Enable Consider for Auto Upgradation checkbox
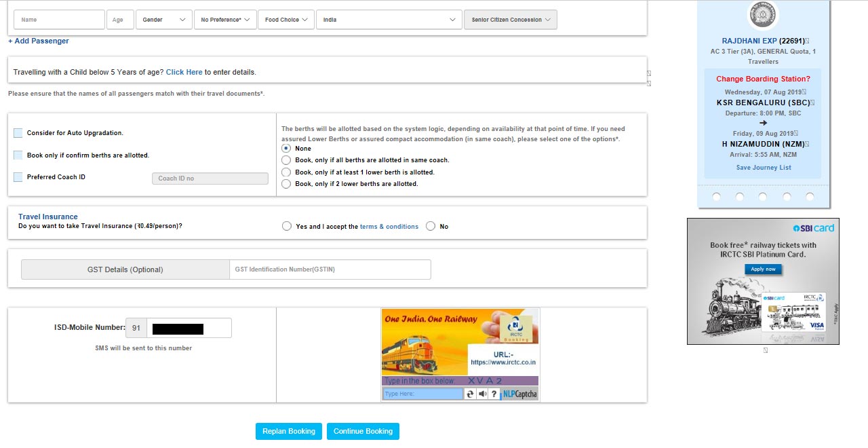The width and height of the screenshot is (868, 448). (x=18, y=133)
